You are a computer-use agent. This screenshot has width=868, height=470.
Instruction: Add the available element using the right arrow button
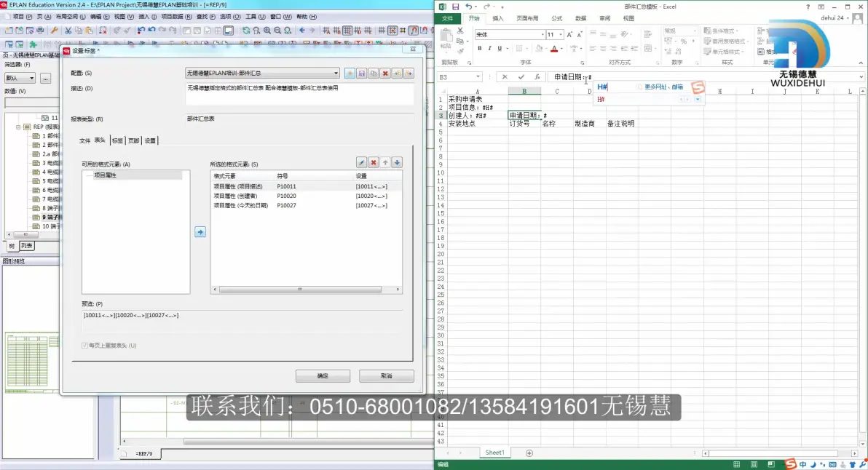tap(200, 232)
